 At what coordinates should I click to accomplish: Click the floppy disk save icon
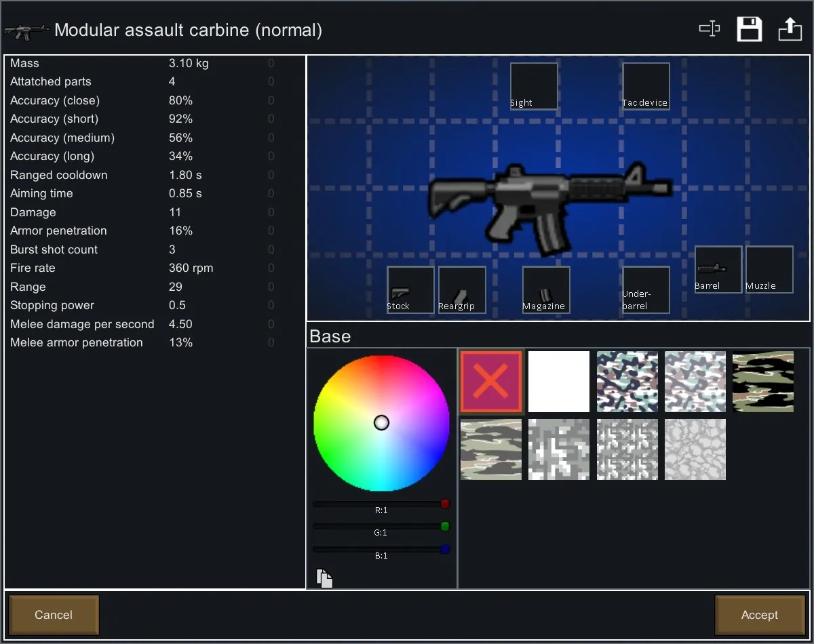point(750,29)
